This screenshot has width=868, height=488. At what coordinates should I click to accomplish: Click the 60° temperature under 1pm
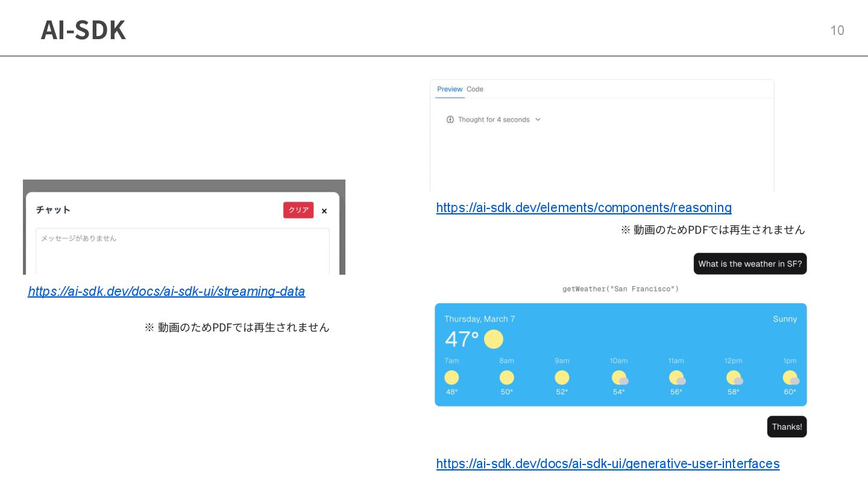point(790,392)
